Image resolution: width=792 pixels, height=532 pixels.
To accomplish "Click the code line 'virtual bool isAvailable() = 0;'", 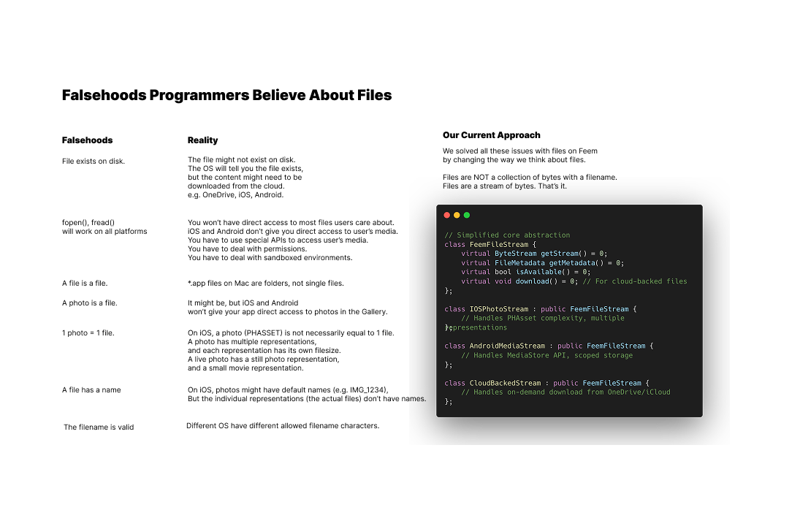I will click(x=525, y=272).
